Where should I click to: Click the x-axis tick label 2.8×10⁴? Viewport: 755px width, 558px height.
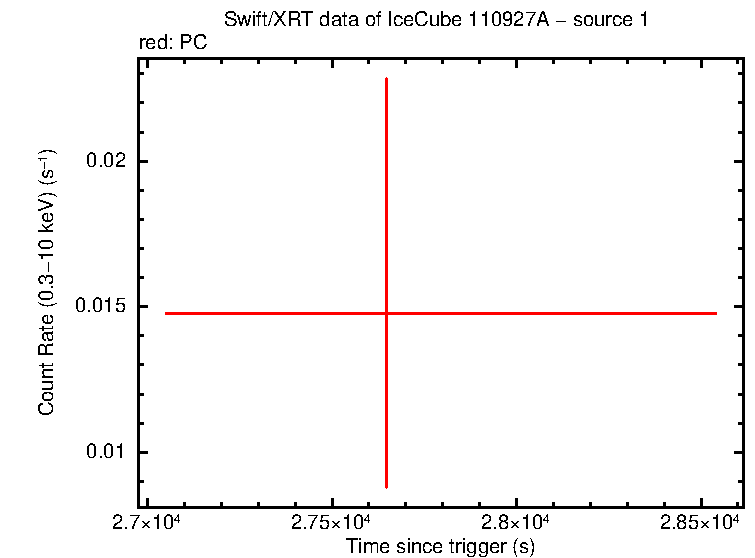[x=515, y=522]
